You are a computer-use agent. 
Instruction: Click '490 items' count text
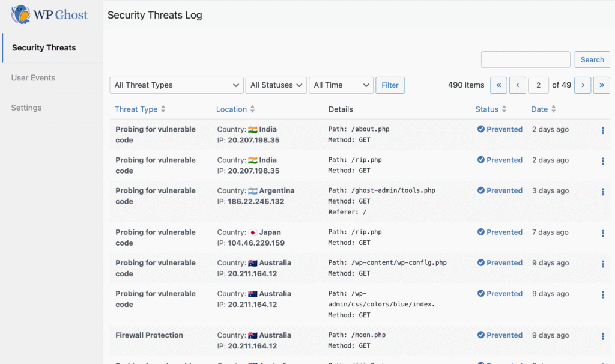click(x=466, y=85)
